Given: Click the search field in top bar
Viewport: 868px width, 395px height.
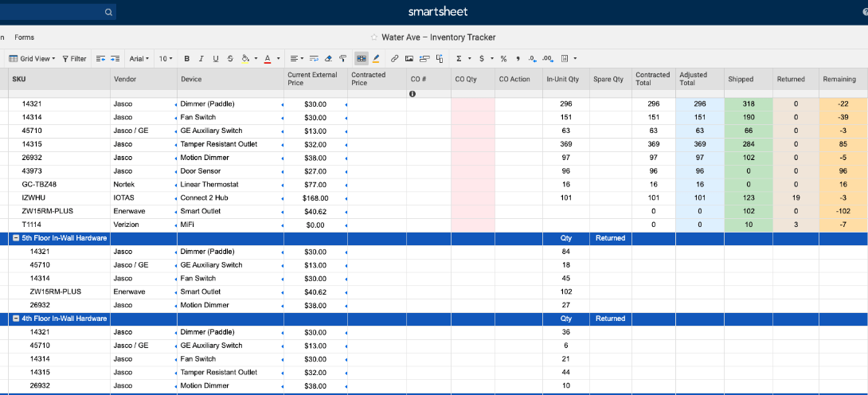Looking at the screenshot, I should [56, 12].
